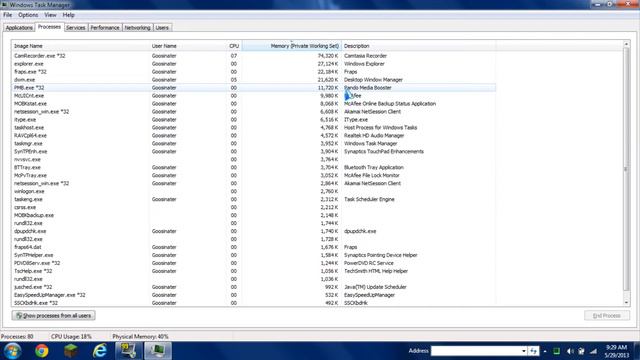Screen dimensions: 640x360
Task: Click the End Process button
Action: point(607,316)
